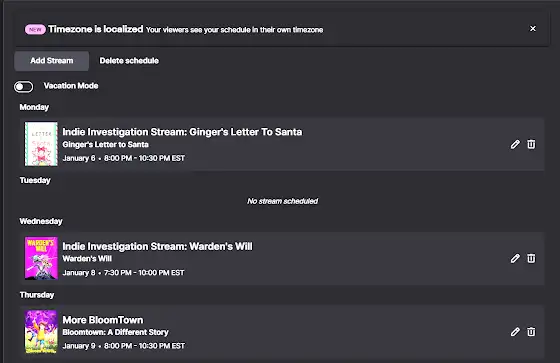Edit the More BloomTown stream entry
The height and width of the screenshot is (363, 560).
coord(515,332)
